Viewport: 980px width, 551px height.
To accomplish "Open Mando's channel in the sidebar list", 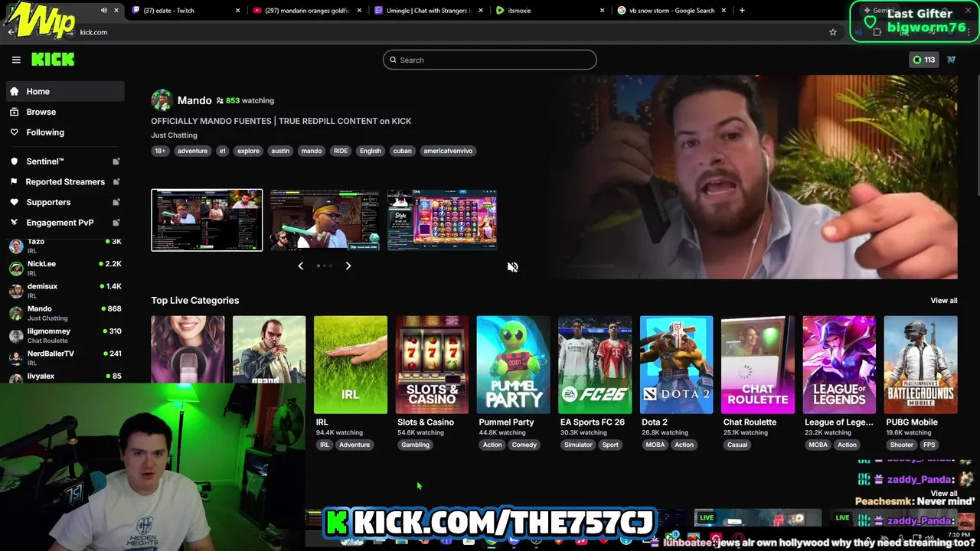I will [65, 313].
